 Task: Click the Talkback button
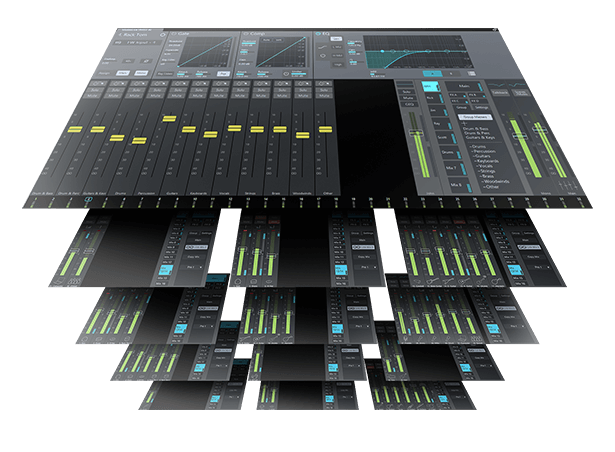pos(502,91)
